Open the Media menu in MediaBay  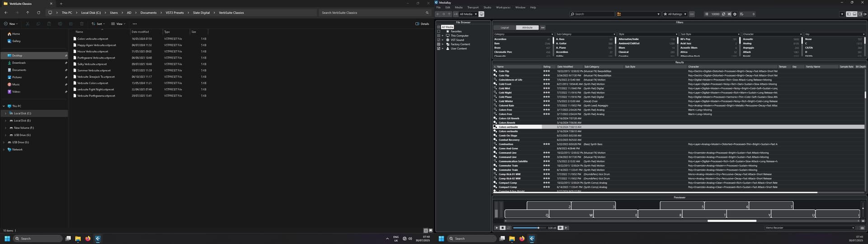pos(458,7)
